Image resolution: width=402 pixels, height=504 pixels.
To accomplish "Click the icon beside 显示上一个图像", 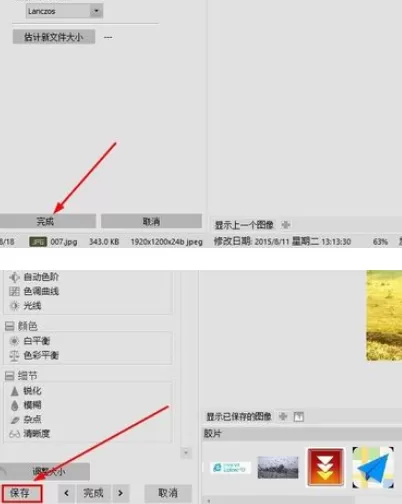I will [285, 225].
